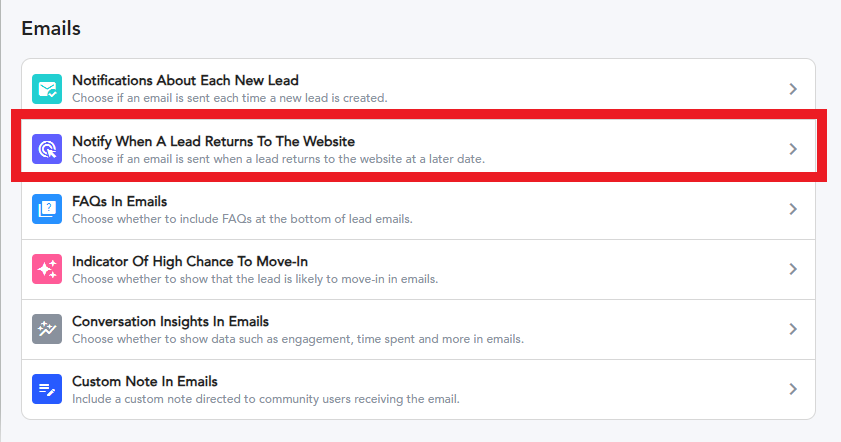Click the blue custom note pencil icon

click(47, 389)
